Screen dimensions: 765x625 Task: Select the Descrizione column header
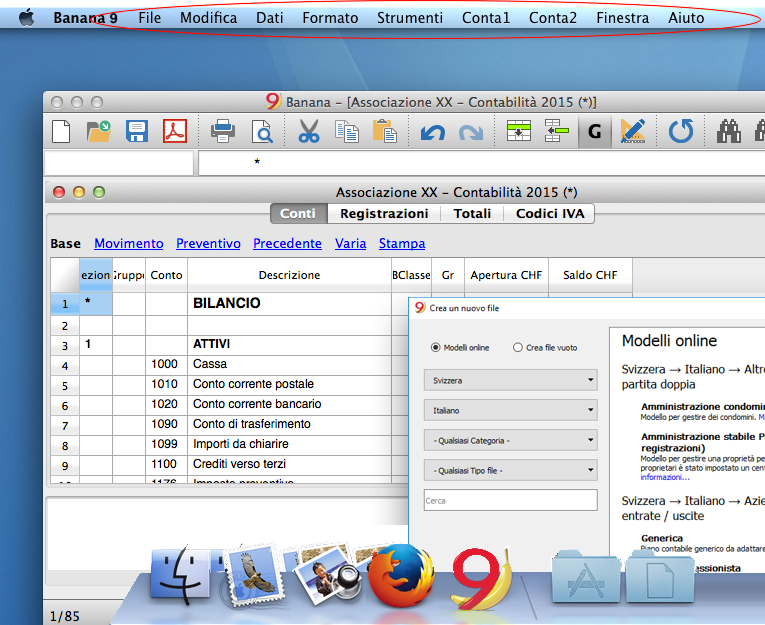coord(289,275)
